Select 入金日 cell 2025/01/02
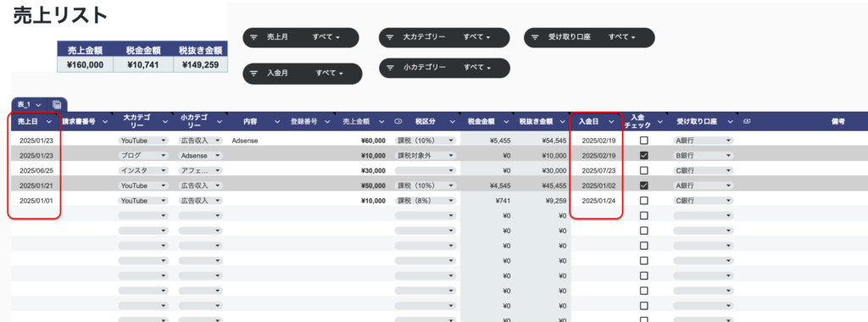868x322 pixels. (598, 186)
